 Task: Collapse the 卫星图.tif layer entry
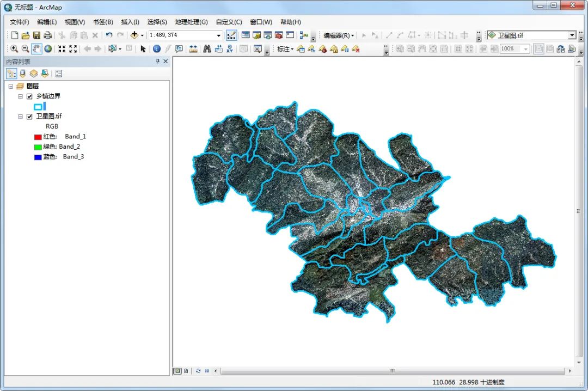[20, 116]
